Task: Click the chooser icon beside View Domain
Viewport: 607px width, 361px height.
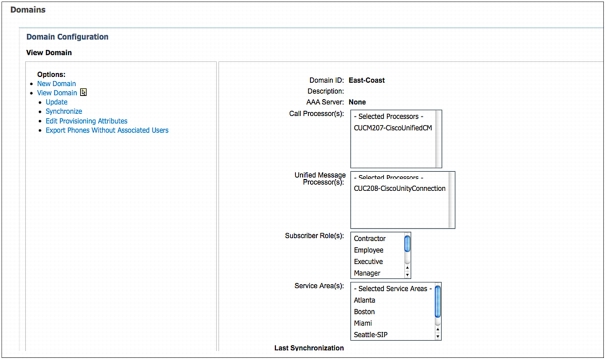Action: (x=83, y=92)
